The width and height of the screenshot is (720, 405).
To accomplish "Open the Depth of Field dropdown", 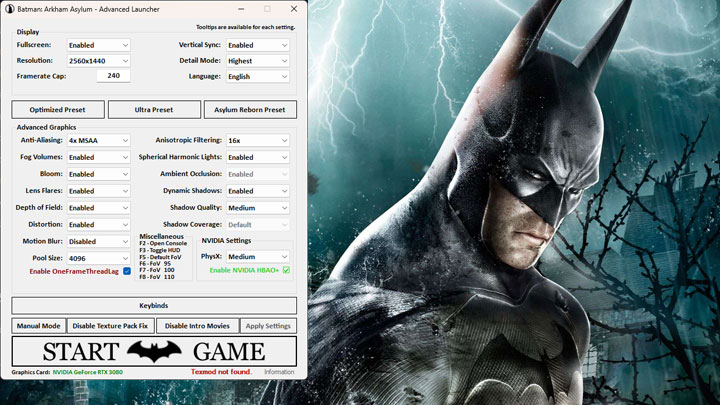I will coord(99,208).
